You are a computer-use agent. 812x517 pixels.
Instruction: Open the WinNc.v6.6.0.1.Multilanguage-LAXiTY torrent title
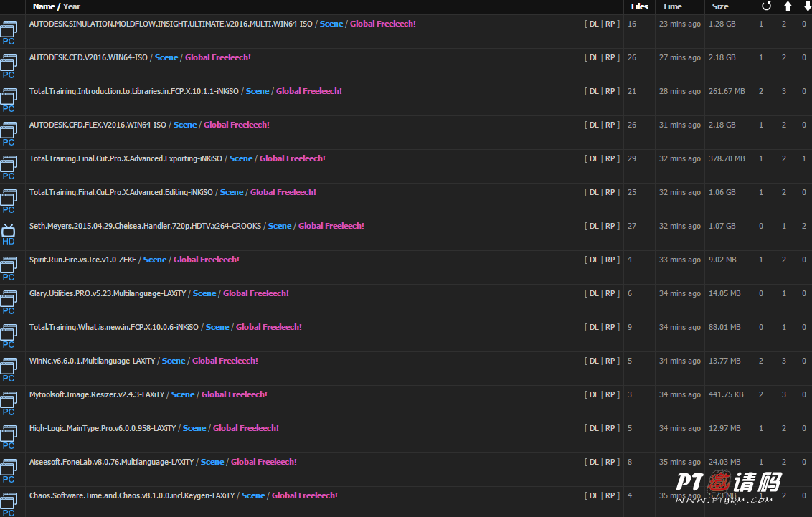click(x=93, y=361)
